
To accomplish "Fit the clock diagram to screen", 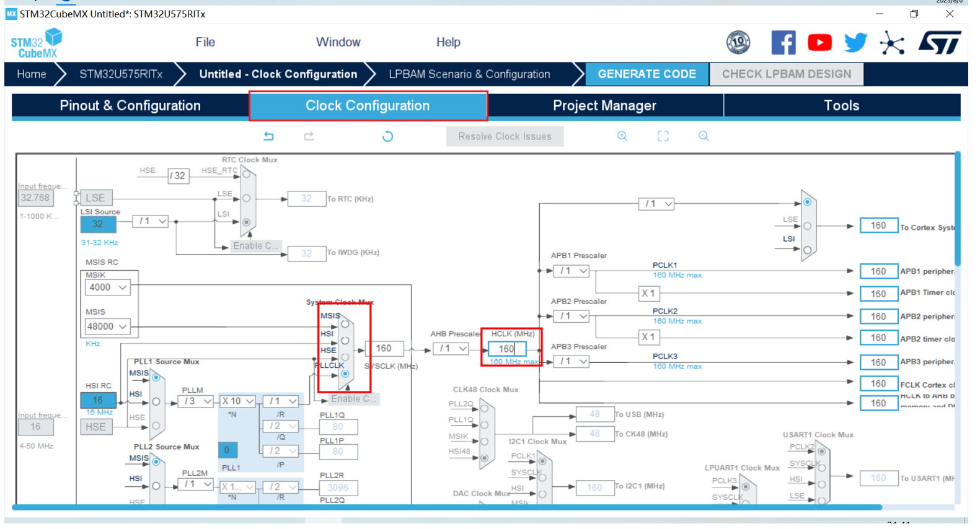I will pos(663,136).
